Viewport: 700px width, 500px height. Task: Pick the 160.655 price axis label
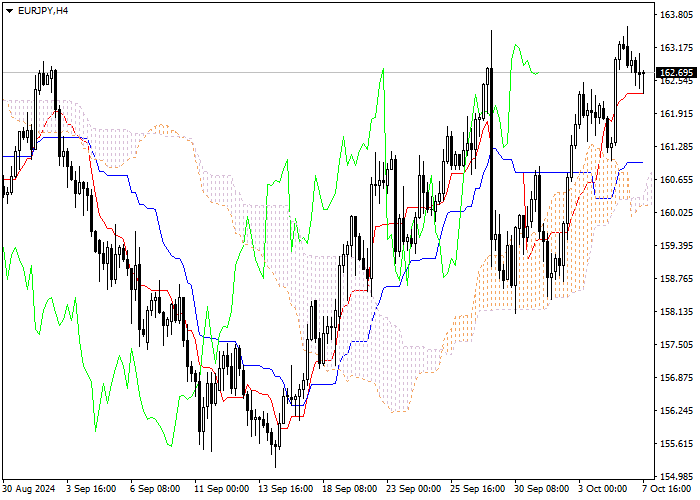pyautogui.click(x=676, y=180)
